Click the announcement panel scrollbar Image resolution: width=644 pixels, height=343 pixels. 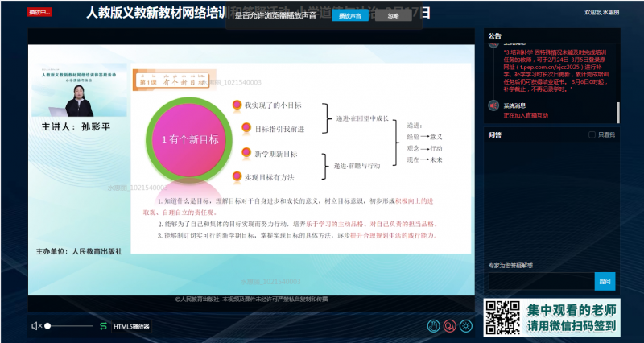pos(617,113)
